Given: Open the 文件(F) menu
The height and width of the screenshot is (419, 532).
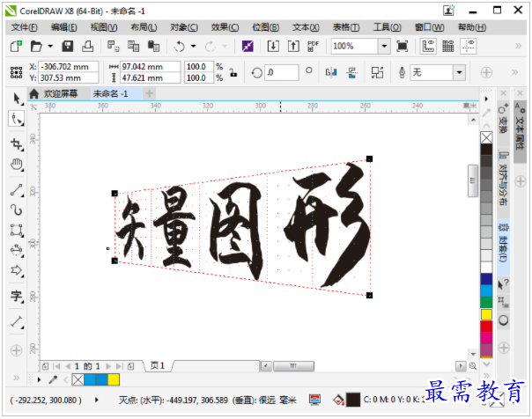Looking at the screenshot, I should [24, 27].
